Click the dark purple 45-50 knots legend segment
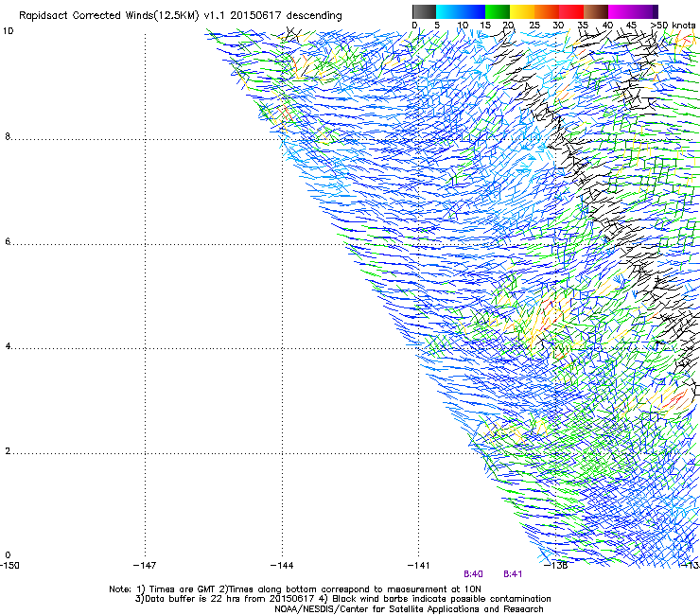The width and height of the screenshot is (700, 615). 645,11
